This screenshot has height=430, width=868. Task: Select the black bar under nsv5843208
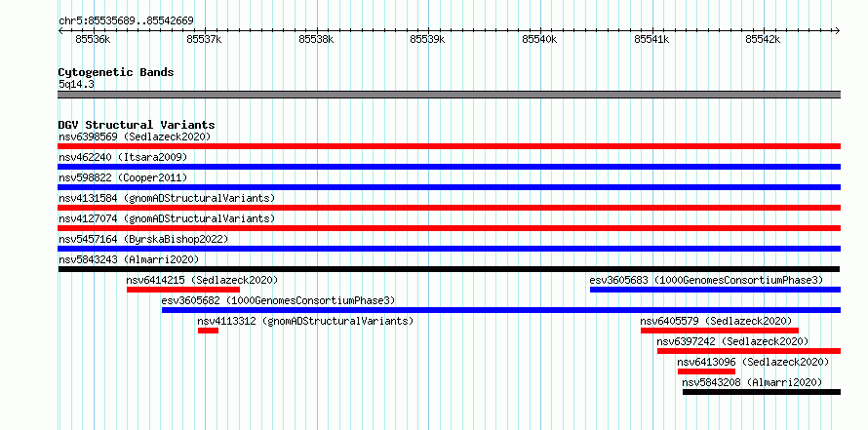[762, 392]
